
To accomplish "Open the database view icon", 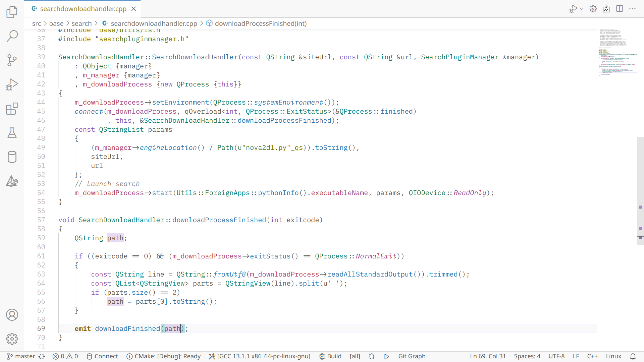I will click(12, 157).
